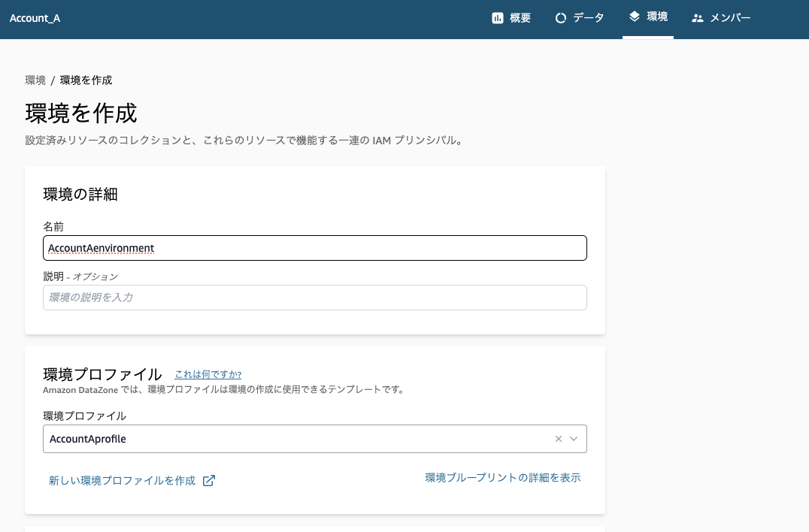Screen dimensions: 809x532
Task: Click 環境 in the breadcrumb trail
Action: coord(35,80)
